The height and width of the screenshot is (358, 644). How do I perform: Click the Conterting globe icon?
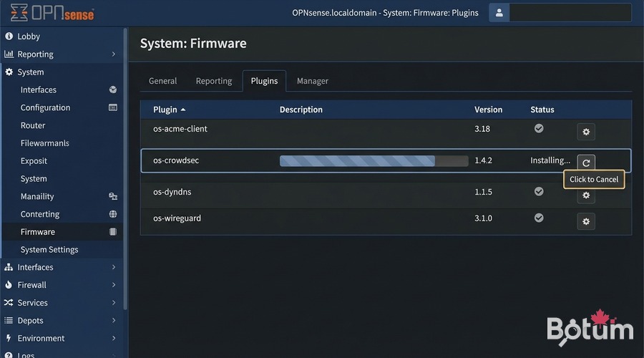point(112,214)
